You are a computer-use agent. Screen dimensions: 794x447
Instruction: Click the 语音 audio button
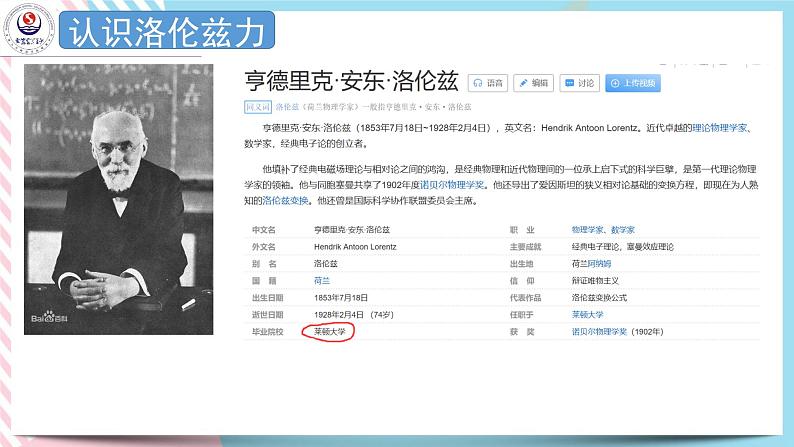click(x=490, y=83)
